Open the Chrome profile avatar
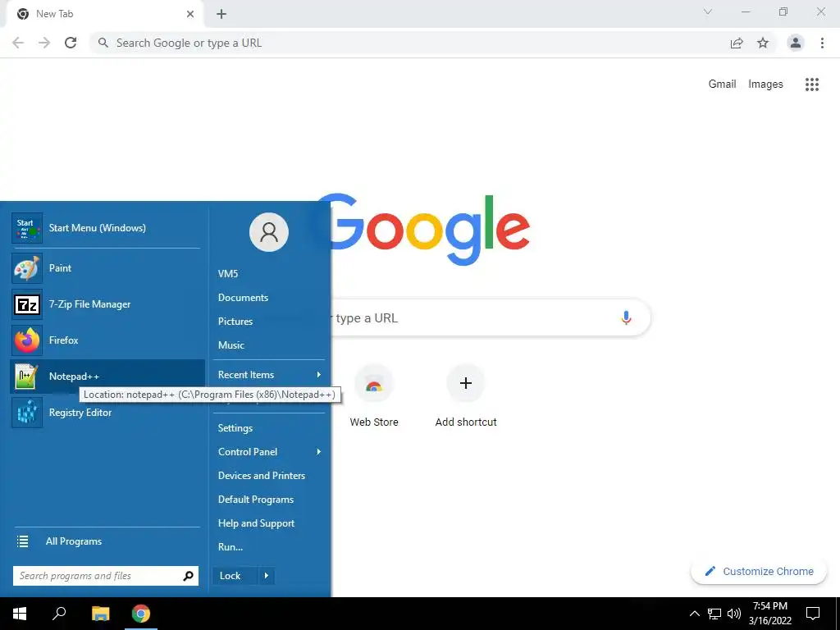 (796, 43)
